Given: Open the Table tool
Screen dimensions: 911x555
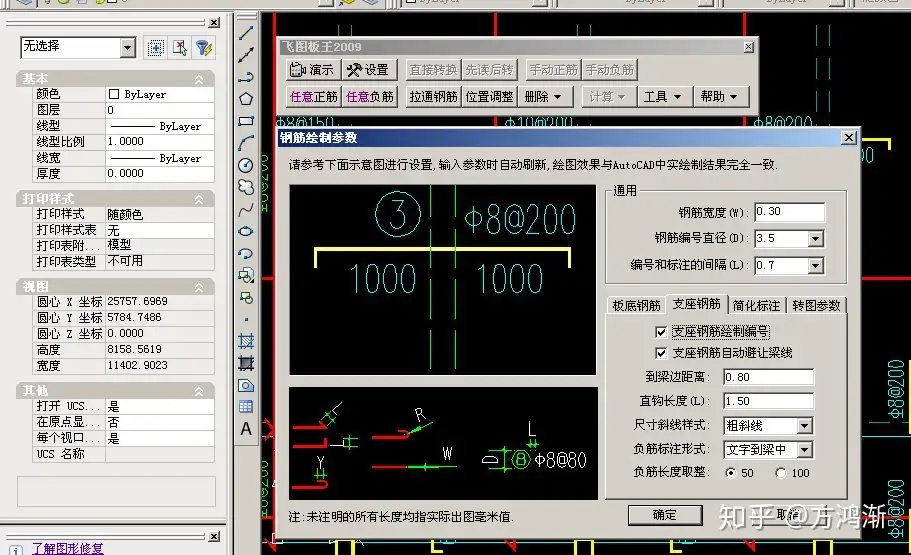Looking at the screenshot, I should pyautogui.click(x=246, y=407).
